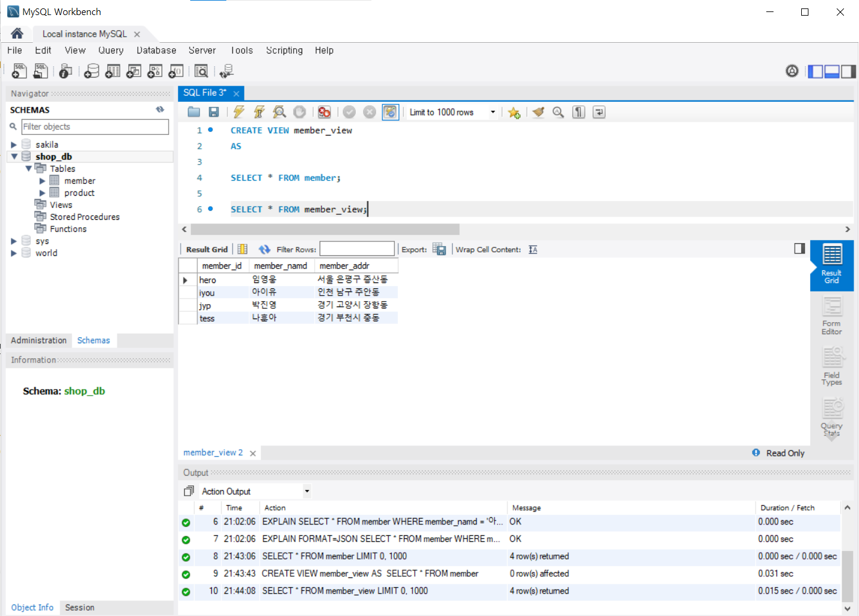Open Form Editor result view

pyautogui.click(x=832, y=317)
